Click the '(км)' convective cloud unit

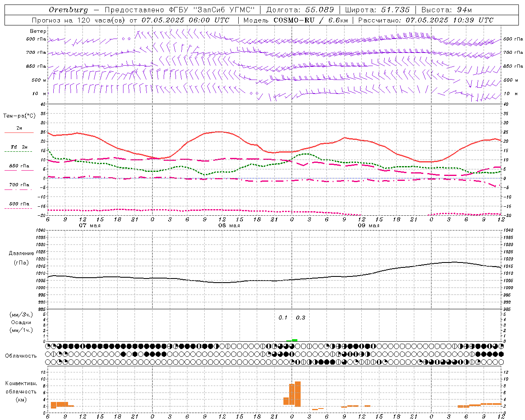tap(21, 399)
